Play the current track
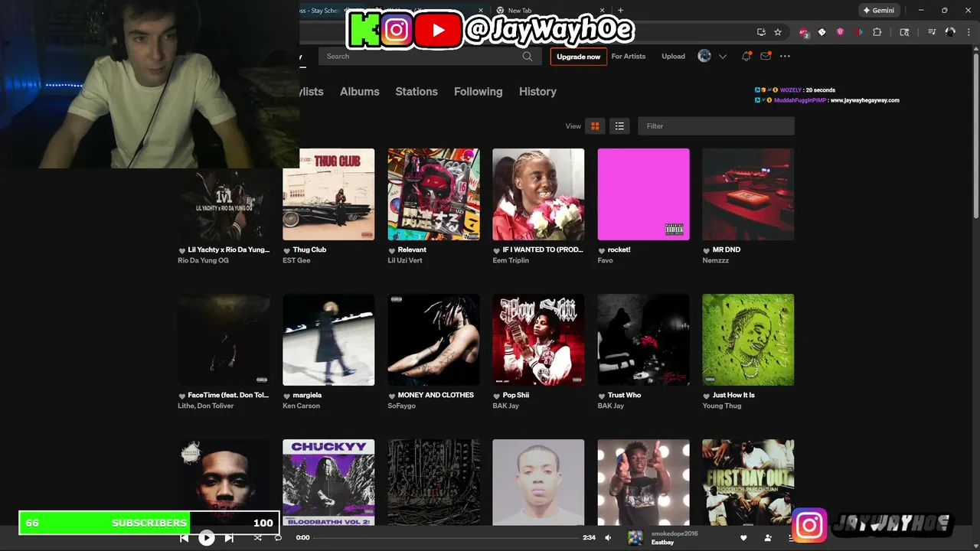980x551 pixels. coord(207,538)
